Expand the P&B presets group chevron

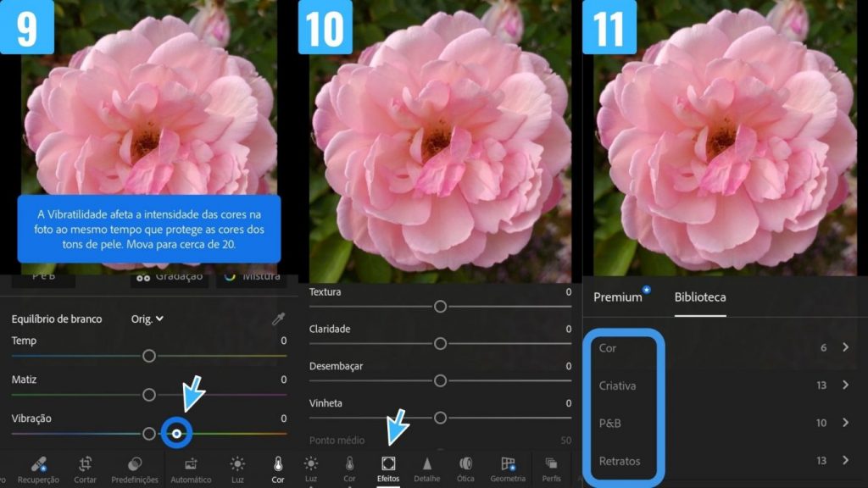(845, 423)
